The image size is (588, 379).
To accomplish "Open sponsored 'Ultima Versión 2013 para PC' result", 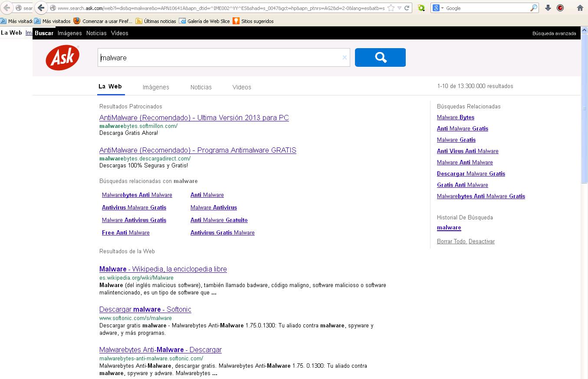I will (x=194, y=118).
